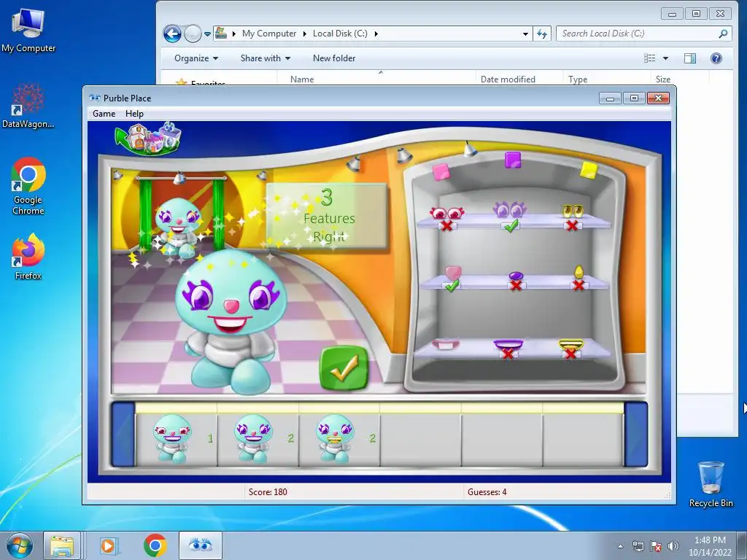Open Windows Media Player from the taskbar

(x=108, y=545)
